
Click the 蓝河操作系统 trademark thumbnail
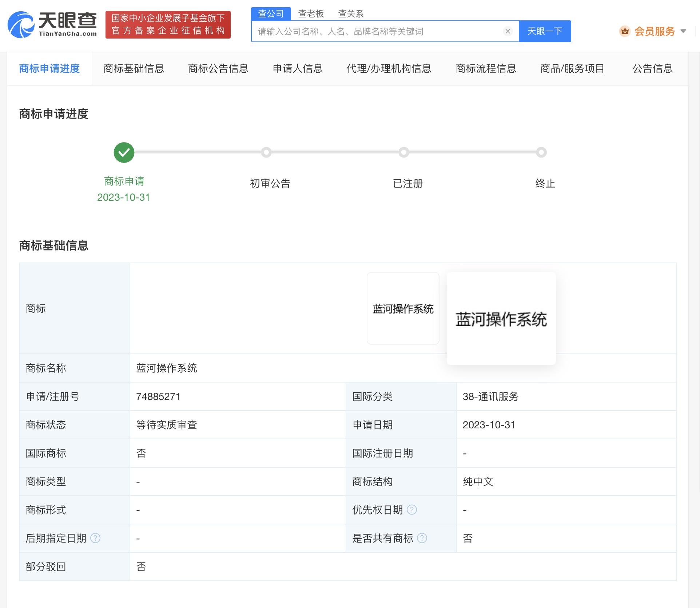[403, 308]
